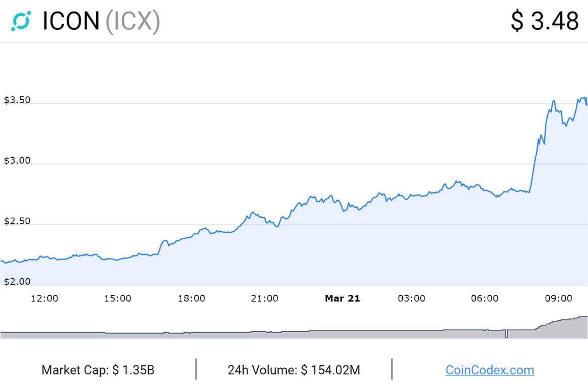Screen dimensions: 588x387
Task: Click the sharp dip in the volume chart
Action: pos(506,334)
